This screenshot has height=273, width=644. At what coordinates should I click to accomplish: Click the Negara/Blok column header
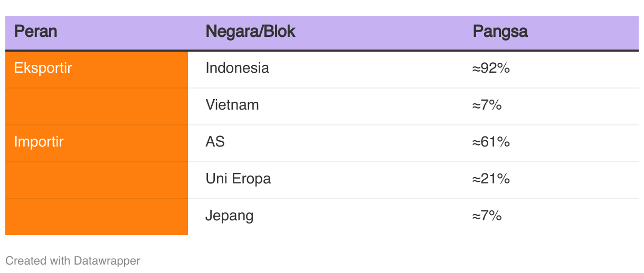250,32
